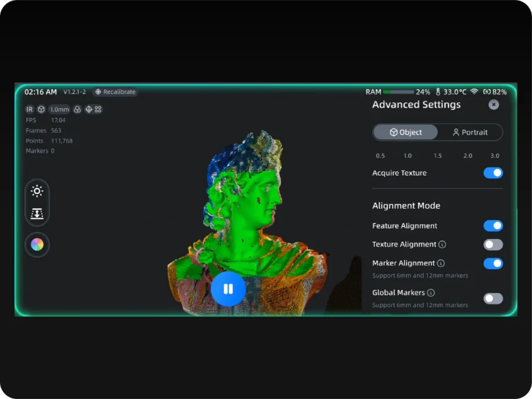
Task: Click the Points count 111,768
Action: click(x=62, y=141)
